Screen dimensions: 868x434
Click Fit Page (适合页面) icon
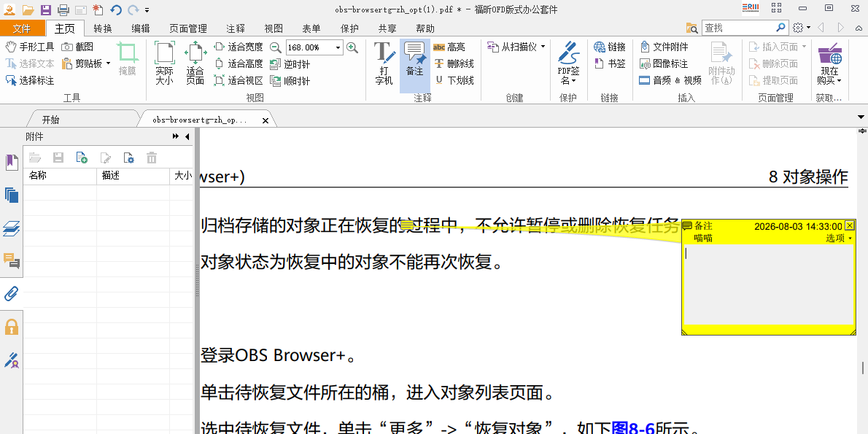coord(195,63)
